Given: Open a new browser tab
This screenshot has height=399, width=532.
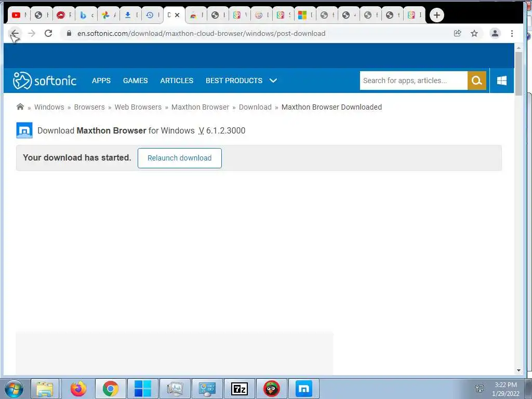Looking at the screenshot, I should (436, 15).
